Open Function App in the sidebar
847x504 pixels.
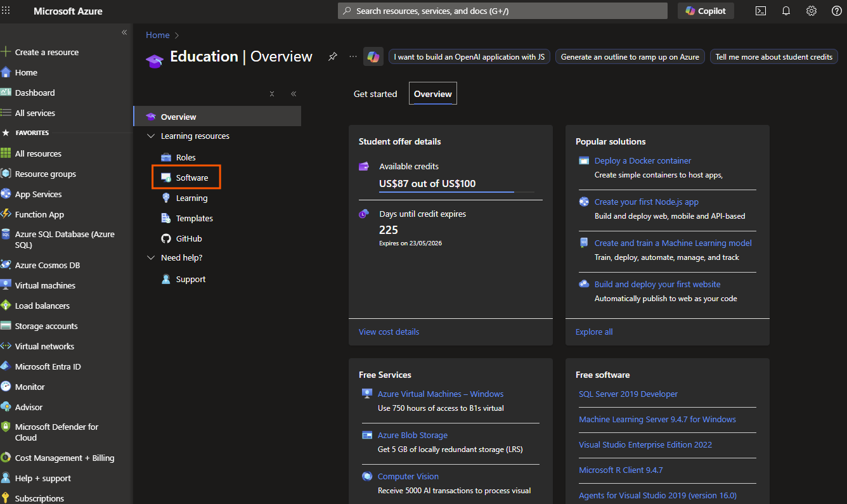(x=39, y=214)
